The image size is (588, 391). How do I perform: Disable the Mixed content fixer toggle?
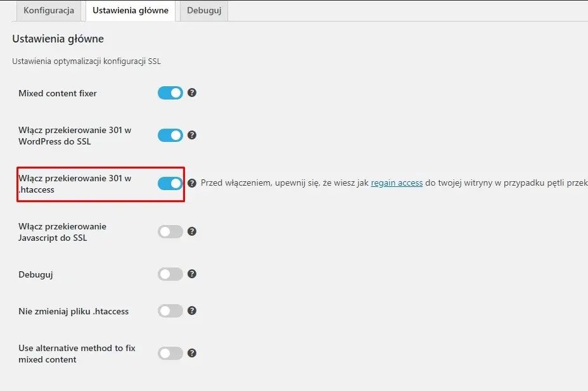[170, 93]
